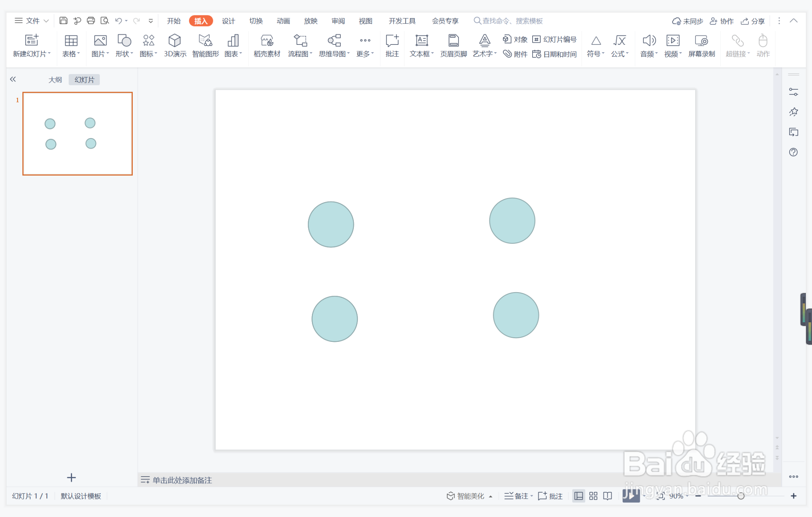Screen dimensions: 812x517
Task: Click the zoom slider handle
Action: pos(741,496)
